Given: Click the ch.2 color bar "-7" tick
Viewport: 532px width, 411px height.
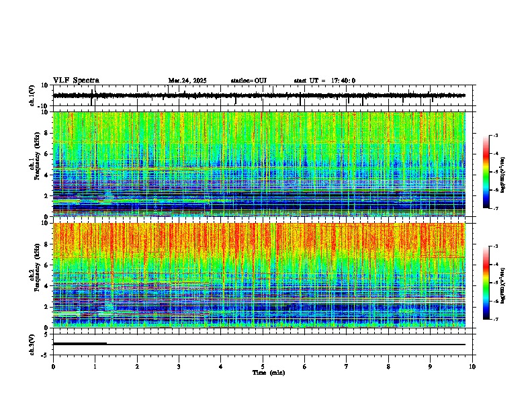Looking at the screenshot, I should point(496,319).
